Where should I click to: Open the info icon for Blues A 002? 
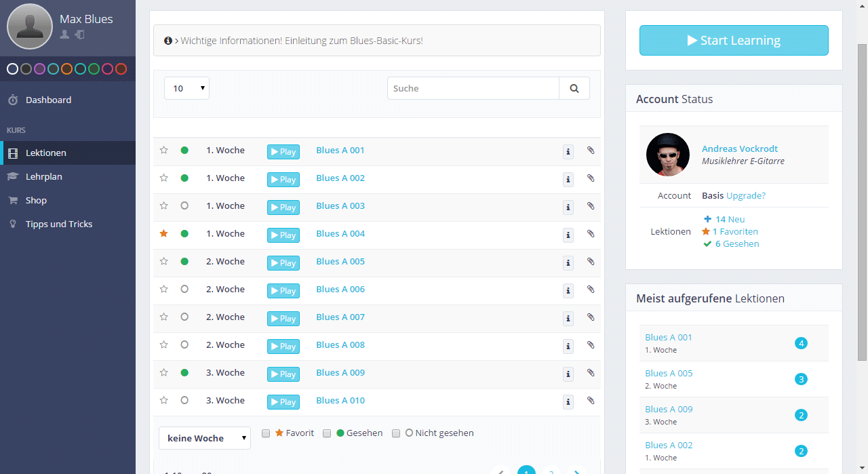point(568,179)
